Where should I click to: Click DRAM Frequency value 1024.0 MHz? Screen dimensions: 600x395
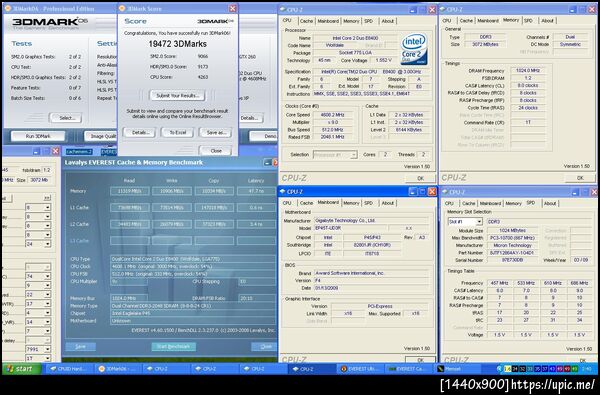point(528,71)
